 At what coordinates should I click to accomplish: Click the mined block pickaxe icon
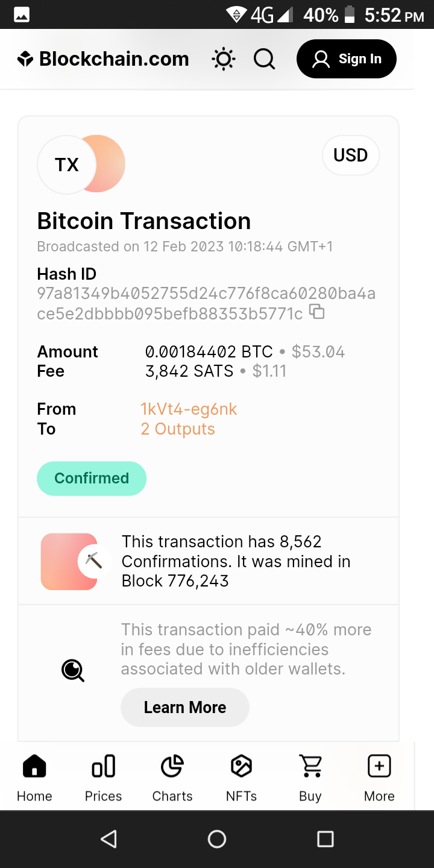point(93,561)
